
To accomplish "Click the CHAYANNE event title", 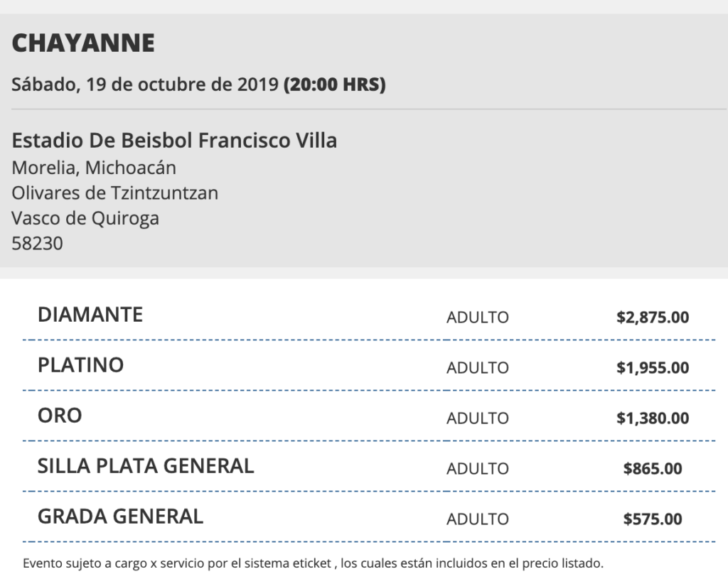I will [83, 43].
